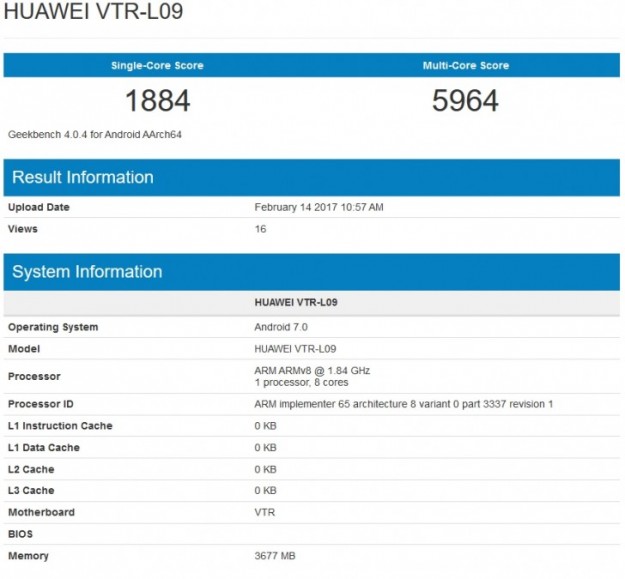
Task: Click the L1 Instruction Cache row label
Action: 60,426
